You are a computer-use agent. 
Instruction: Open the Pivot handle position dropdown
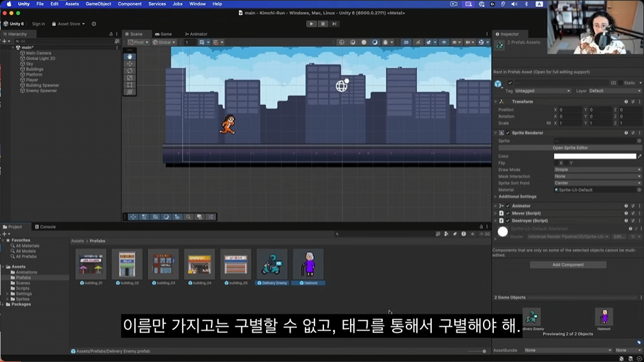138,42
